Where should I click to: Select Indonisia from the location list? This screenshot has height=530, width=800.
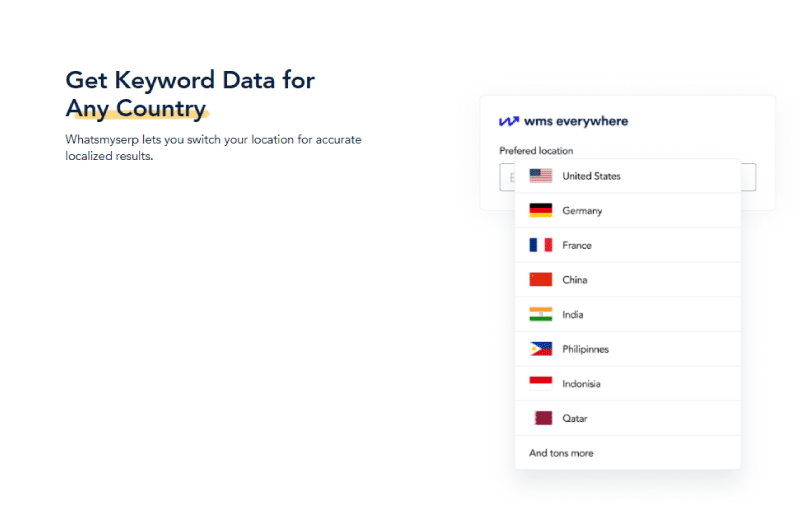point(628,384)
